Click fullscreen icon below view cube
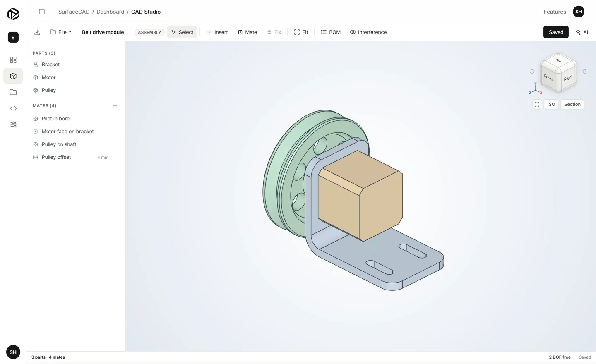Image resolution: width=596 pixels, height=364 pixels. click(537, 104)
